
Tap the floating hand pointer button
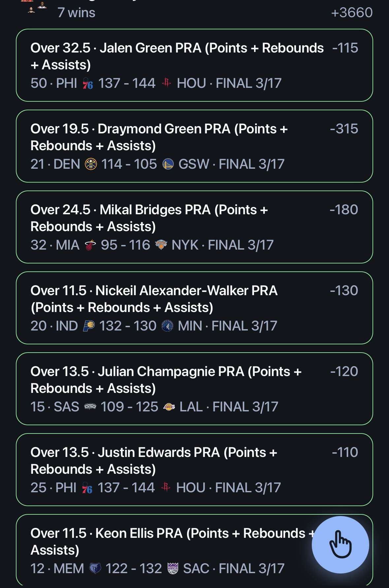pos(340,544)
